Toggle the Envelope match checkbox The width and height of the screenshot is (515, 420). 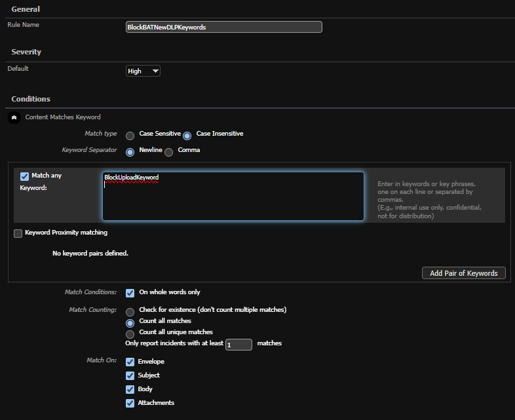130,362
